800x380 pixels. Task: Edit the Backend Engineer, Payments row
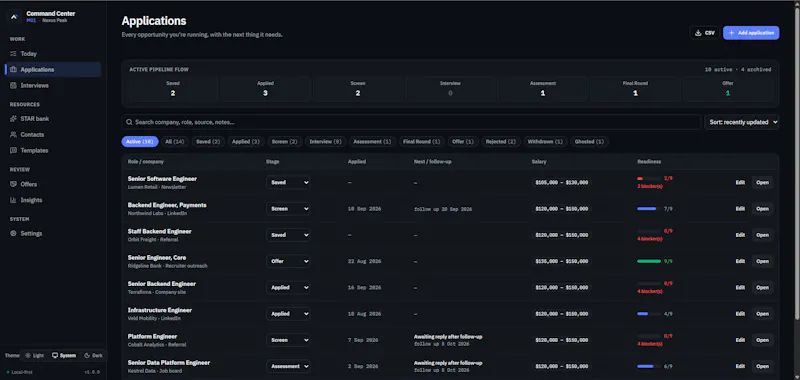coord(740,209)
